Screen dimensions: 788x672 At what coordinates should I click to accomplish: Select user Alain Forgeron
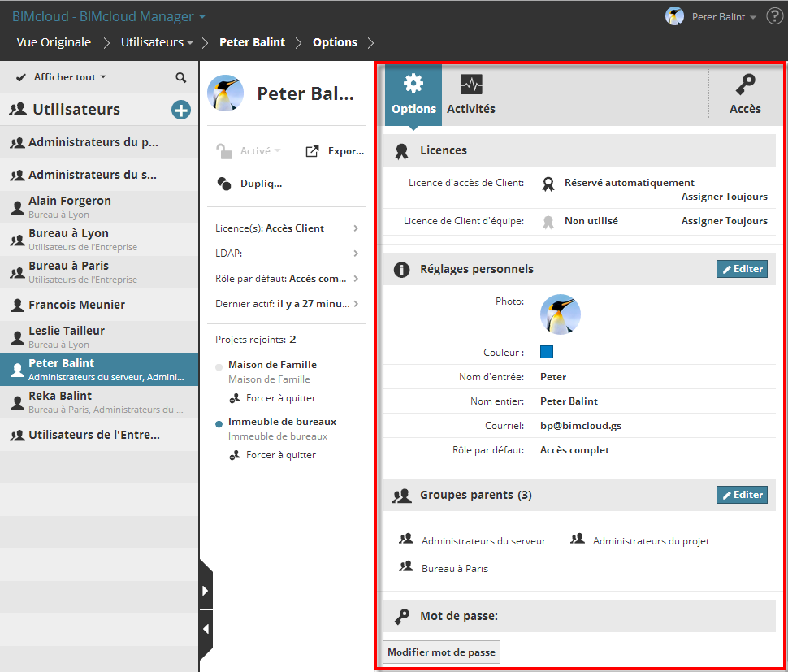[99, 207]
